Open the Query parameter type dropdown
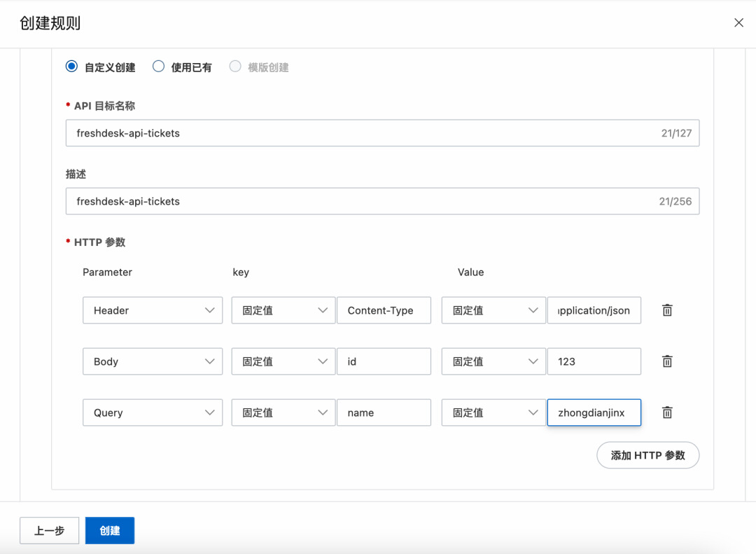The height and width of the screenshot is (554, 756). coord(153,413)
